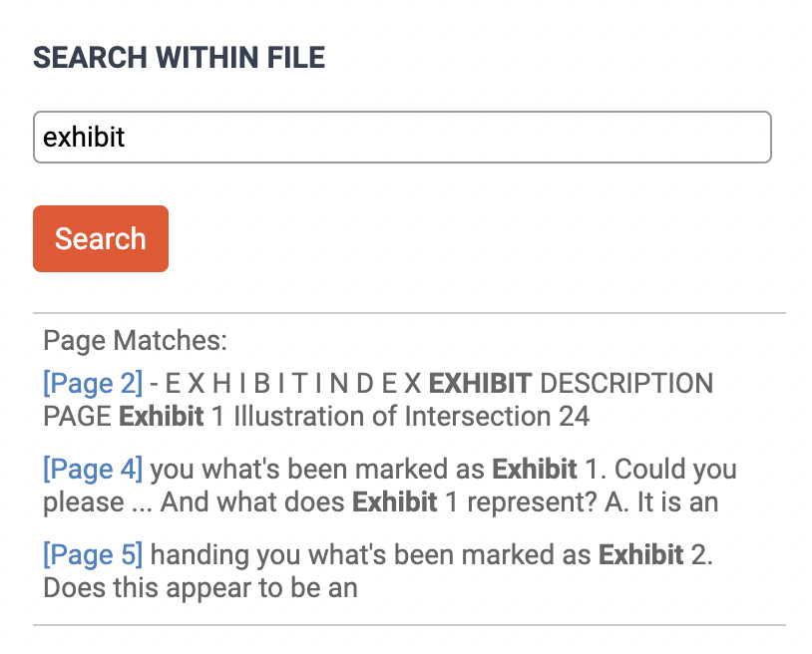Click the word "DESCRIPTION" in the Page 2 result
This screenshot has height=654, width=812.
[x=626, y=383]
